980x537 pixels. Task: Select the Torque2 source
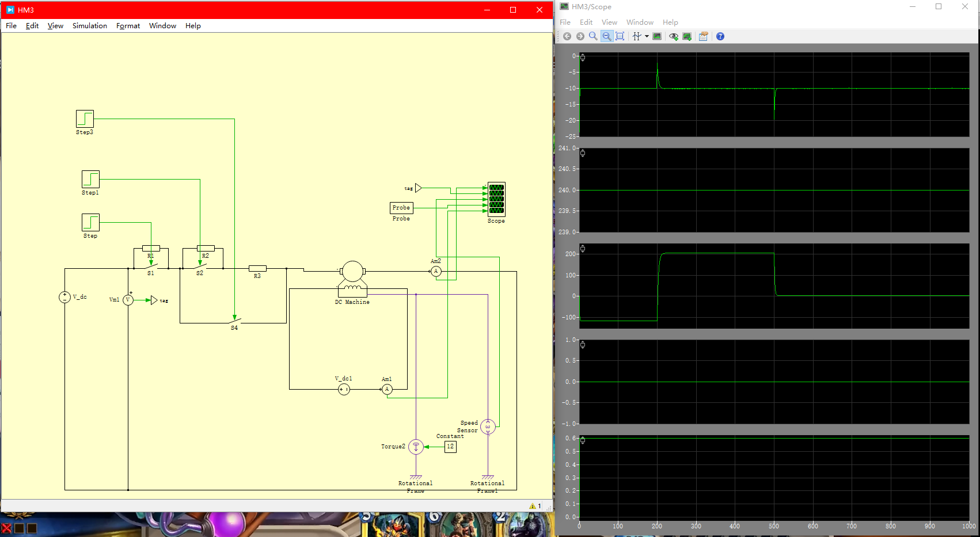(x=416, y=447)
